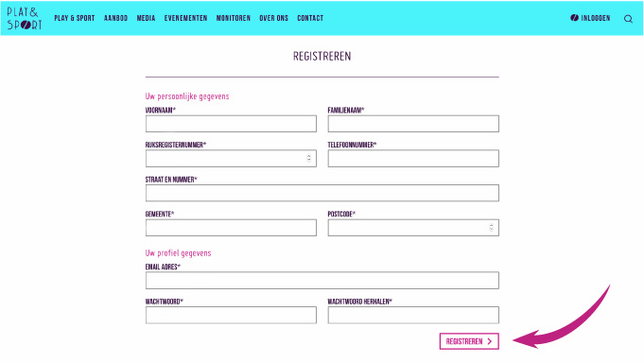Select the Straat en nummer field

322,193
